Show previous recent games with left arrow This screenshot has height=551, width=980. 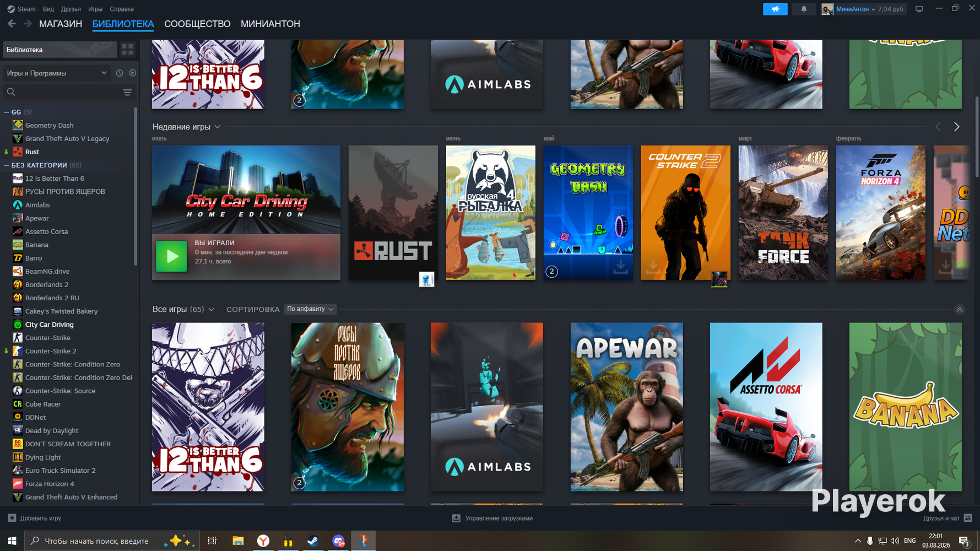pos(938,127)
